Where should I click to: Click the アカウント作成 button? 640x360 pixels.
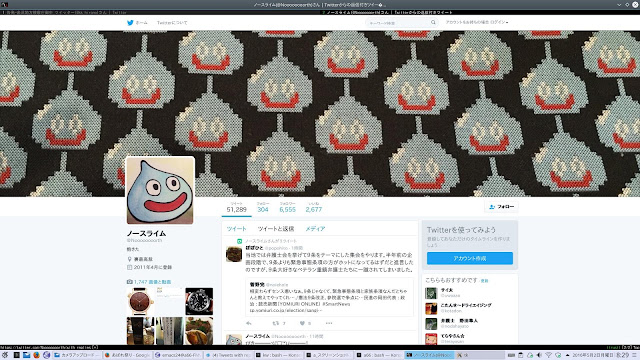tap(470, 258)
